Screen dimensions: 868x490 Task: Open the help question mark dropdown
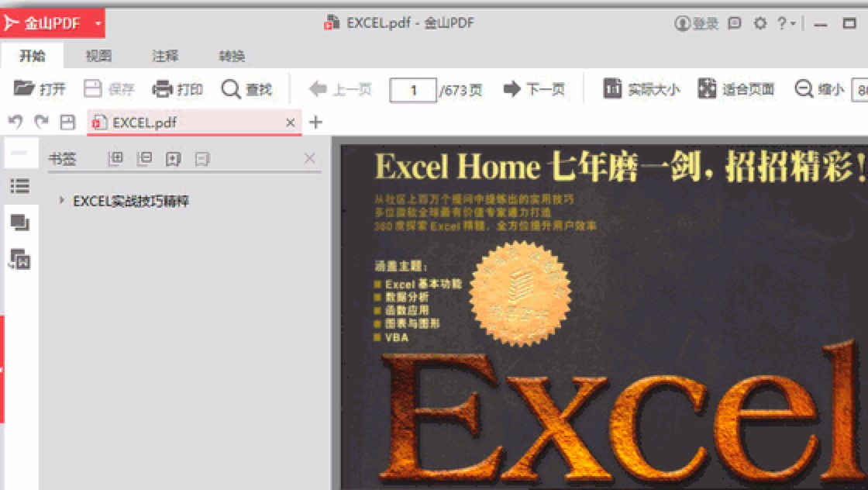pos(786,23)
